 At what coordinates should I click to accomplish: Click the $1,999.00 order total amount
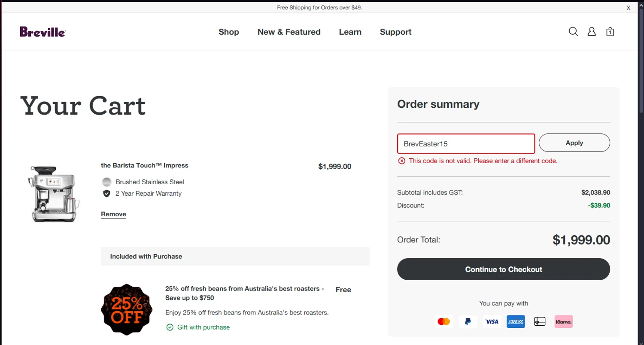pyautogui.click(x=581, y=240)
